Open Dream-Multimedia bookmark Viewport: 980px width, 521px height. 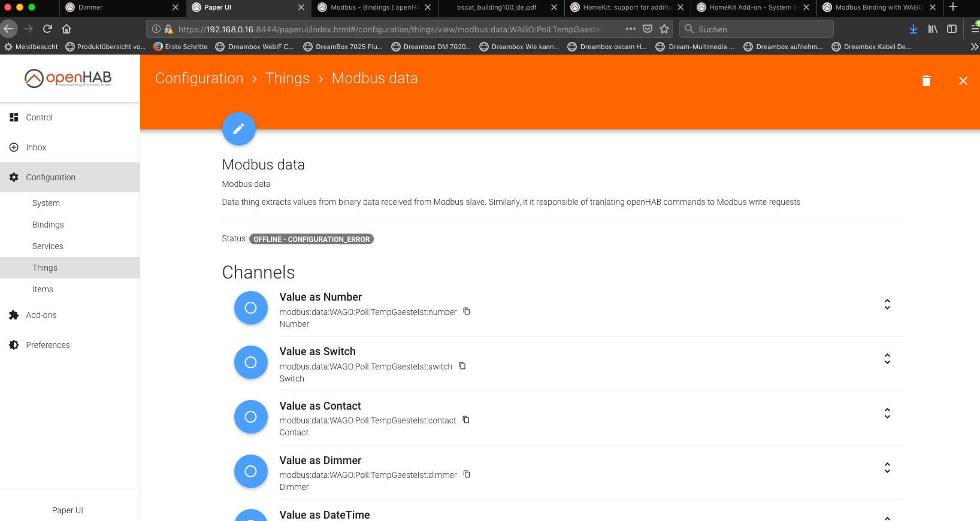[695, 47]
